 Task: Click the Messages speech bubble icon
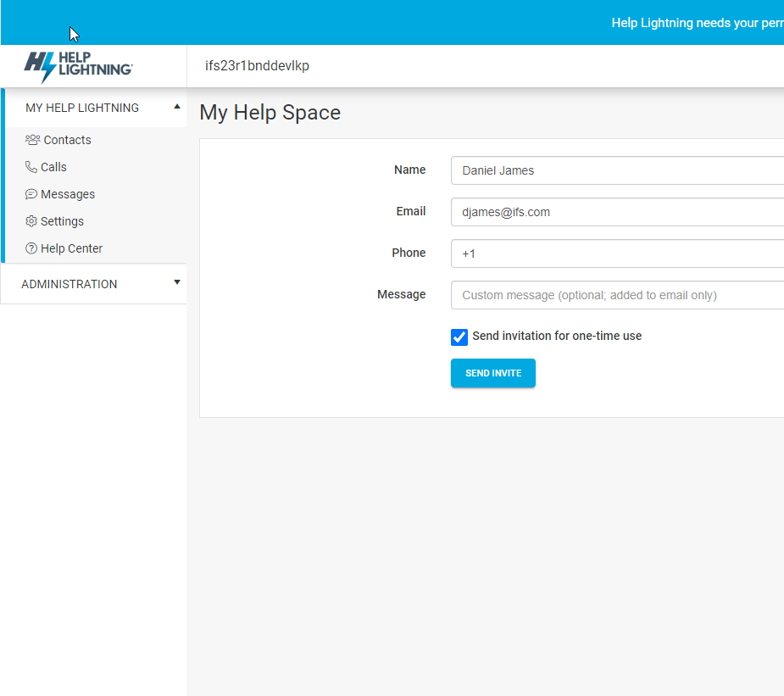(31, 194)
